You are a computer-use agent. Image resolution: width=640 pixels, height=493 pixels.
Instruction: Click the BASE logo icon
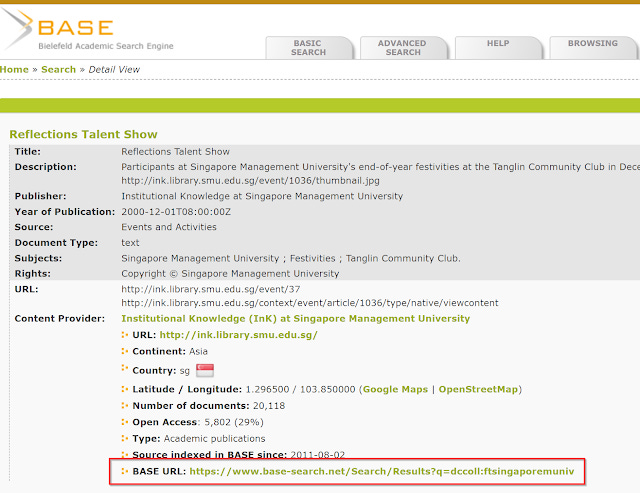(16, 28)
